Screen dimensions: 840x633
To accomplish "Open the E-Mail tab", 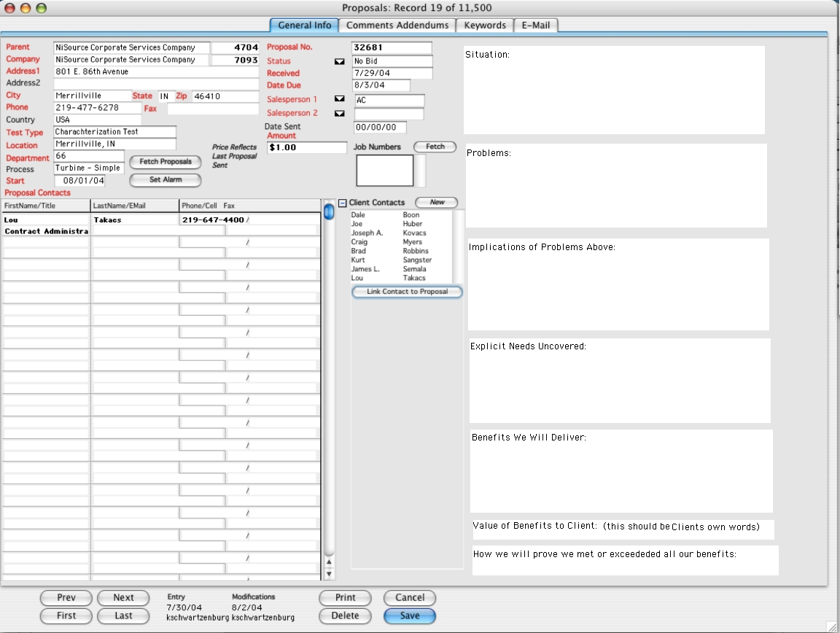I will (x=536, y=26).
